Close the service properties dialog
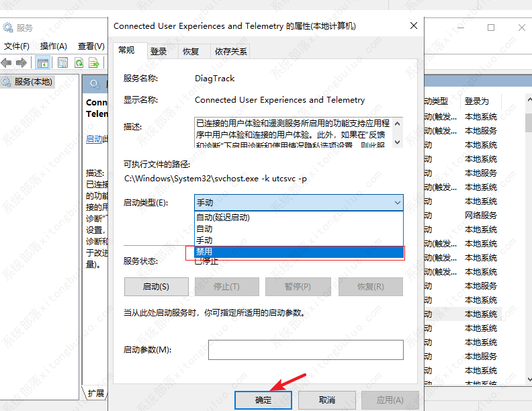Screen dimensions: 532x411 (412, 26)
